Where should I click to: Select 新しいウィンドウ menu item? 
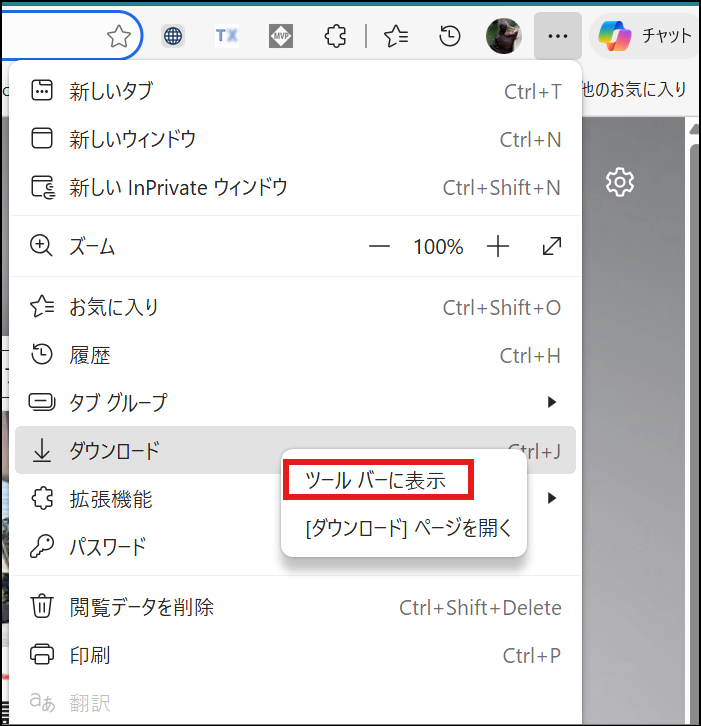pos(295,139)
